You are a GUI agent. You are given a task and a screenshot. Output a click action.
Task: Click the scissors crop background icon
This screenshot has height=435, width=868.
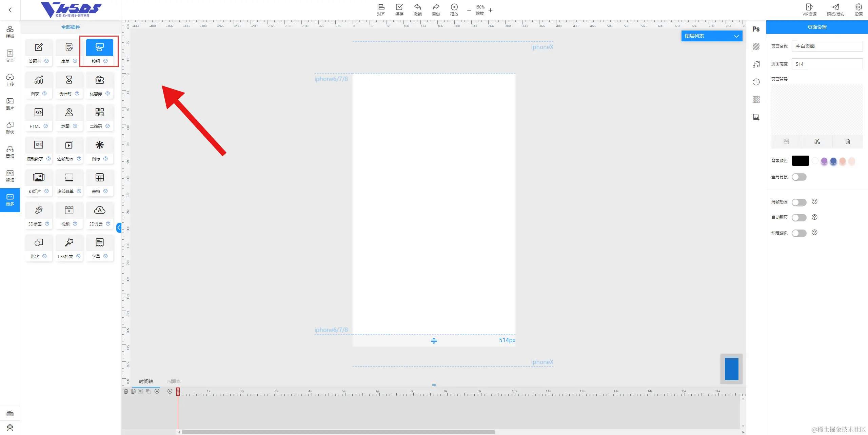(817, 141)
